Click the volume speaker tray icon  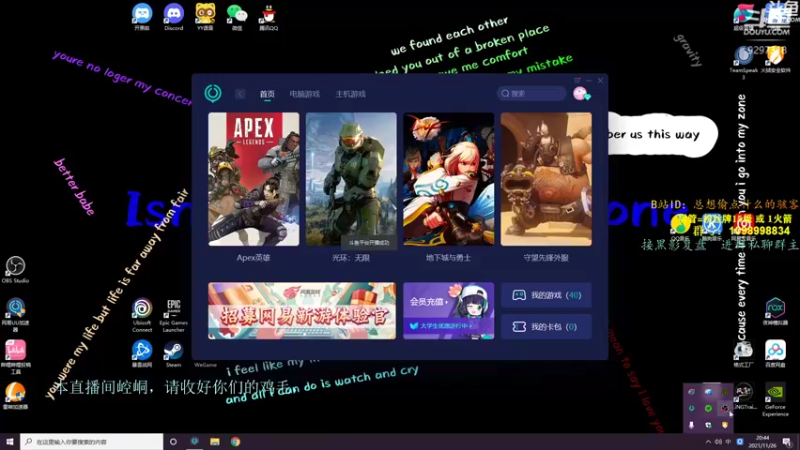click(718, 442)
